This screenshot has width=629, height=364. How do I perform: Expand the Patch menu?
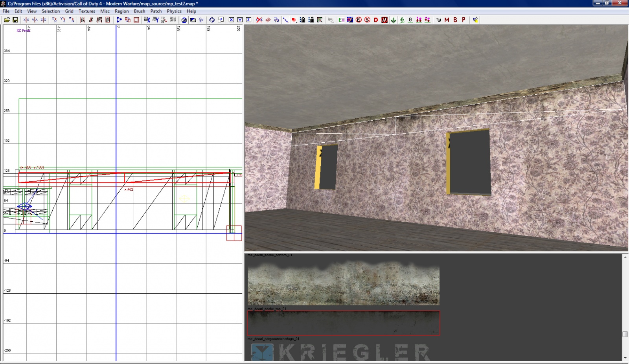coord(156,11)
